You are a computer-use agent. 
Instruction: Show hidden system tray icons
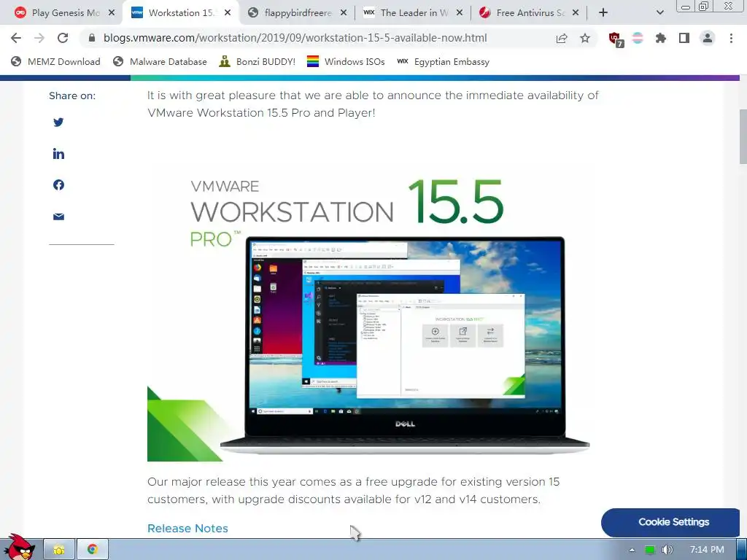[632, 550]
